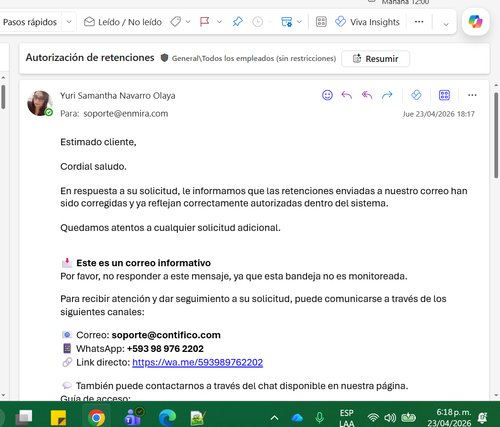Open Google Chrome from the taskbar
Viewport: 500px width, 427px height.
point(96,417)
